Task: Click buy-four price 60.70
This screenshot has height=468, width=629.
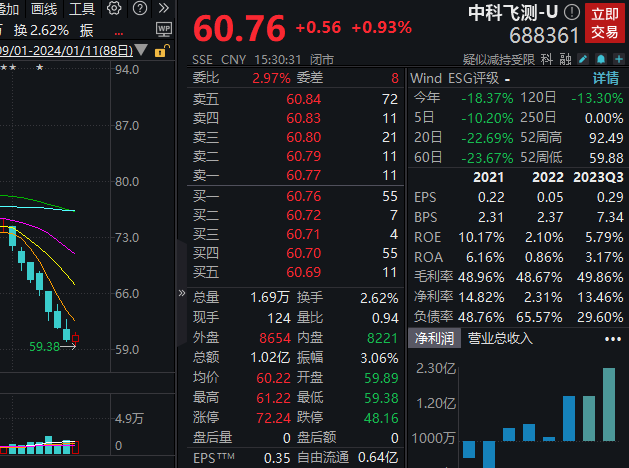Action: [x=304, y=253]
